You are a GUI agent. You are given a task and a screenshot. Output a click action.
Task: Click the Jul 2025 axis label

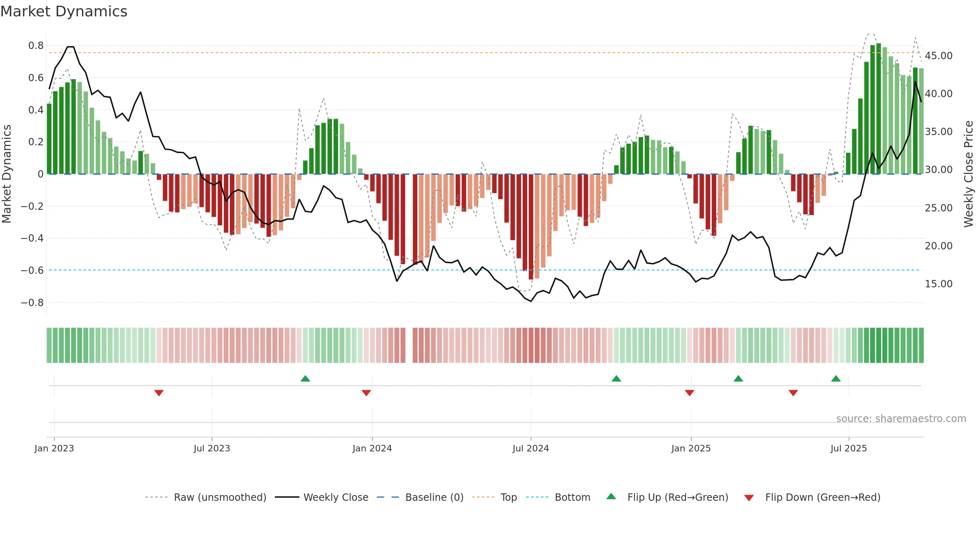(x=849, y=448)
